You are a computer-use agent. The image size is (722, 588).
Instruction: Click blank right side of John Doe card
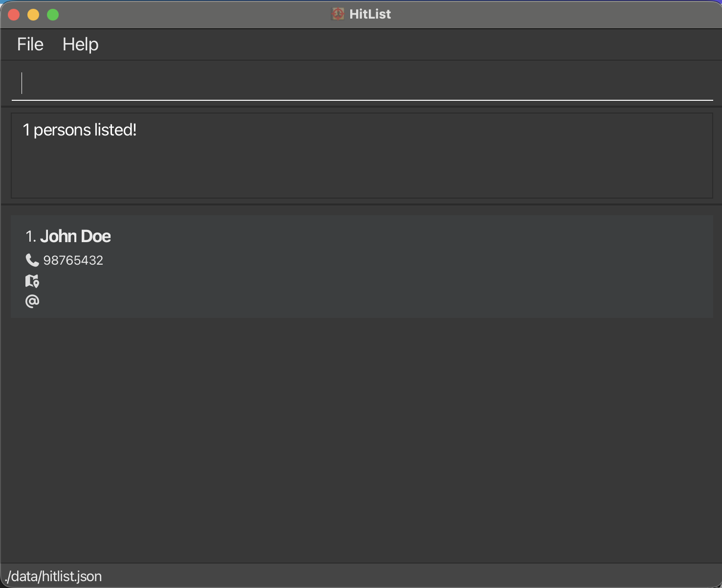(x=489, y=267)
